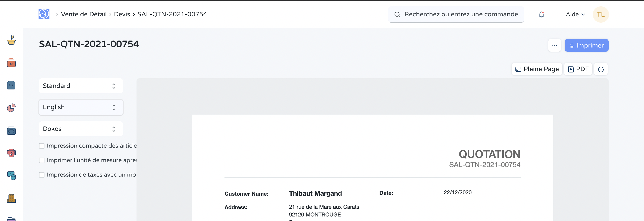The width and height of the screenshot is (644, 221).
Task: Open the three-dots more options menu
Action: tap(554, 46)
